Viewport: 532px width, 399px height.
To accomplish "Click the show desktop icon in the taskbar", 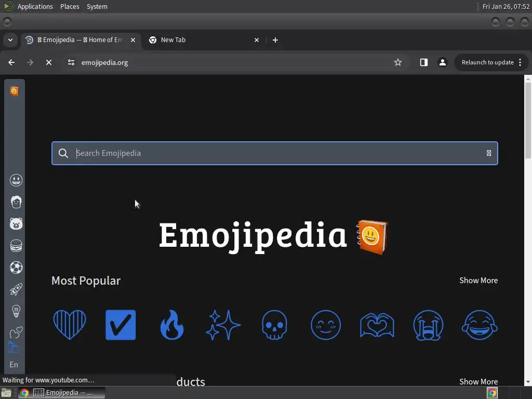I will [x=6, y=393].
